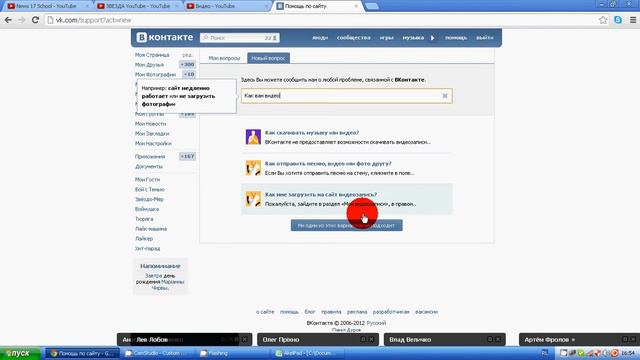Switch to 'News 17 School - YouTube' tab
The width and height of the screenshot is (640, 360).
(x=47, y=6)
